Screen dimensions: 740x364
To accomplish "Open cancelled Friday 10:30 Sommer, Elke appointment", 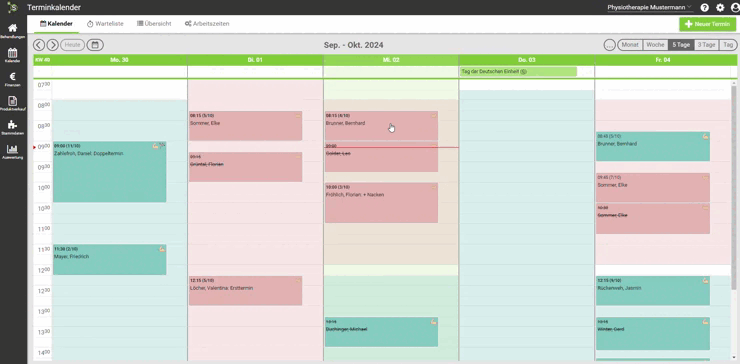I will coord(653,219).
